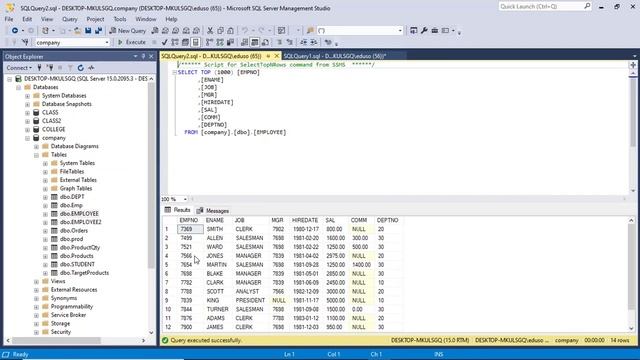
Task: Click the Query Options icon
Action: pos(185,42)
